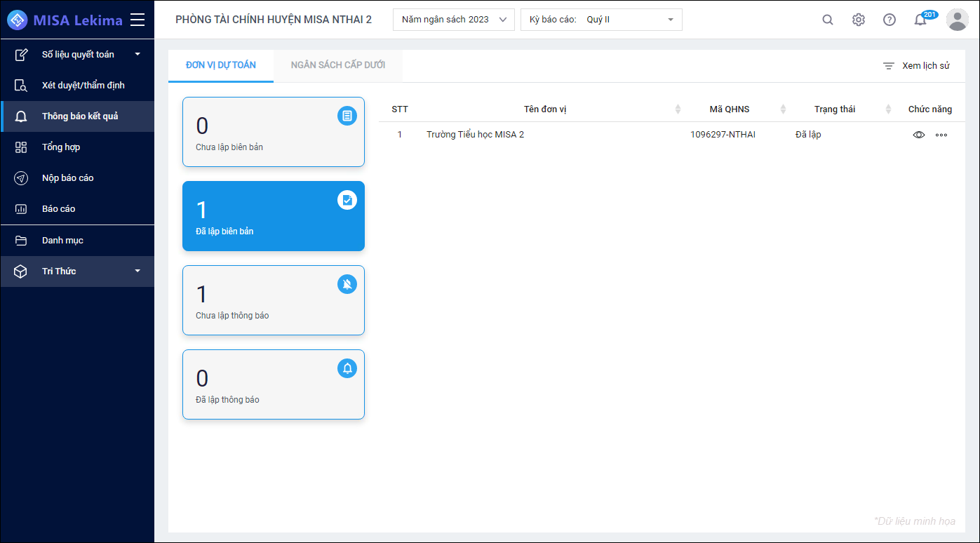Open more options ellipsis for Trường Tiểu học MISA 2
This screenshot has width=980, height=543.
click(941, 135)
